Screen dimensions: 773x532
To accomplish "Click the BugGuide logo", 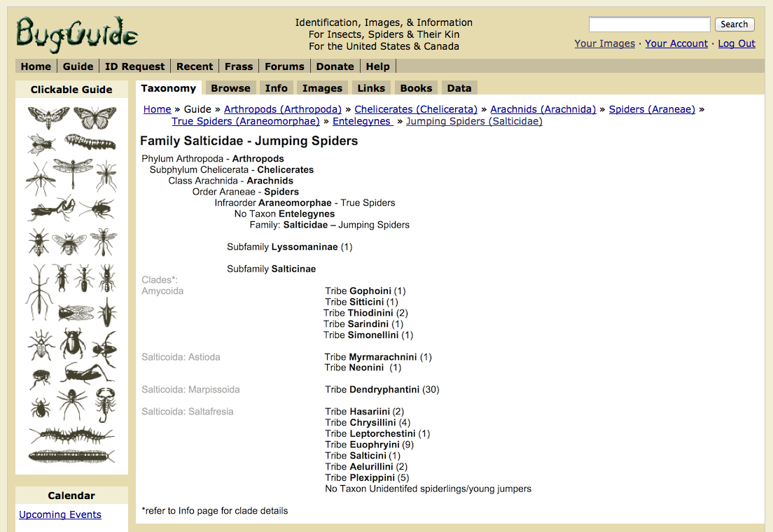I will 77,34.
